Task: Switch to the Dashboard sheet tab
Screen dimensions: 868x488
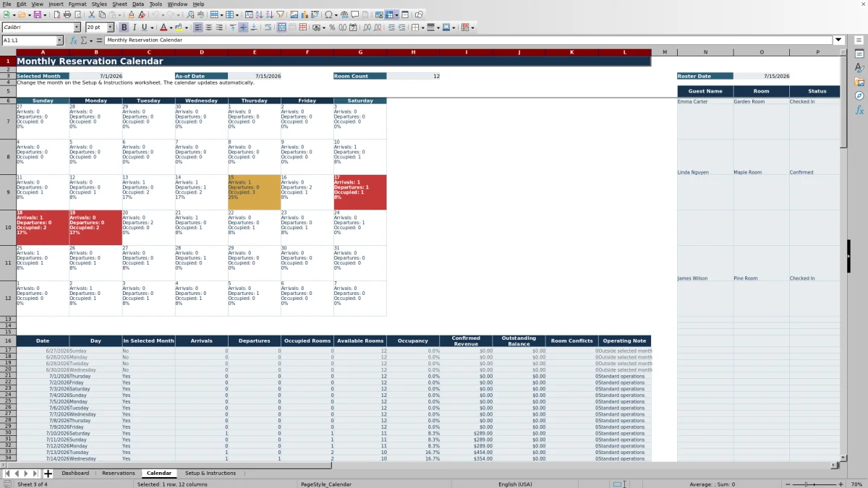Action: (75, 473)
